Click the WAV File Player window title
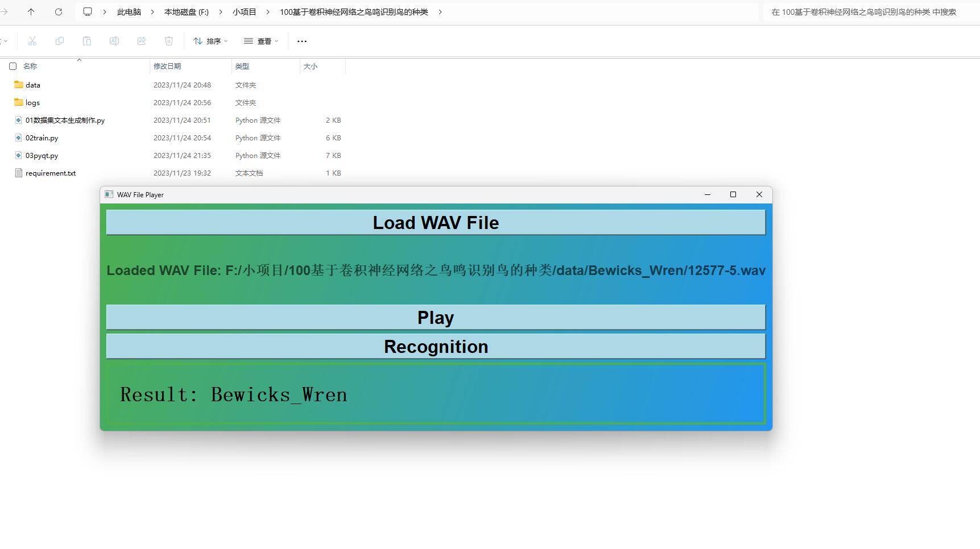 click(140, 194)
